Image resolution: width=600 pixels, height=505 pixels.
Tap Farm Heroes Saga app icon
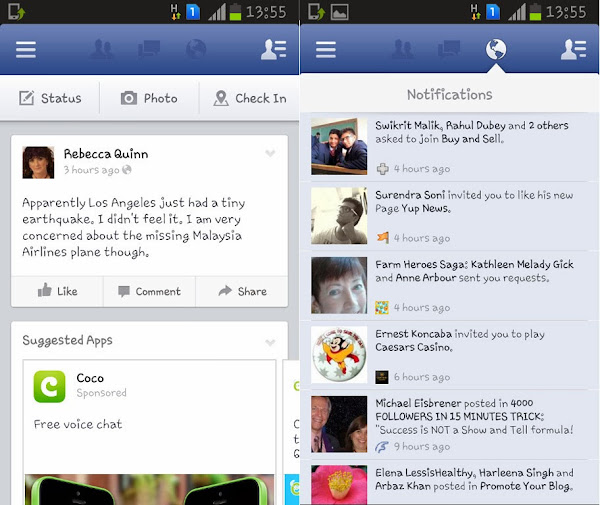click(x=382, y=308)
